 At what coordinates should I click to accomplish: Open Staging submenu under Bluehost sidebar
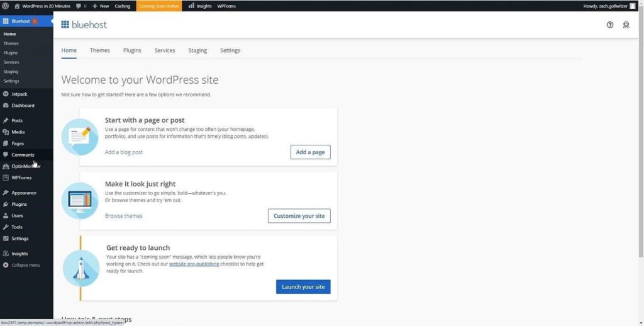pyautogui.click(x=11, y=72)
